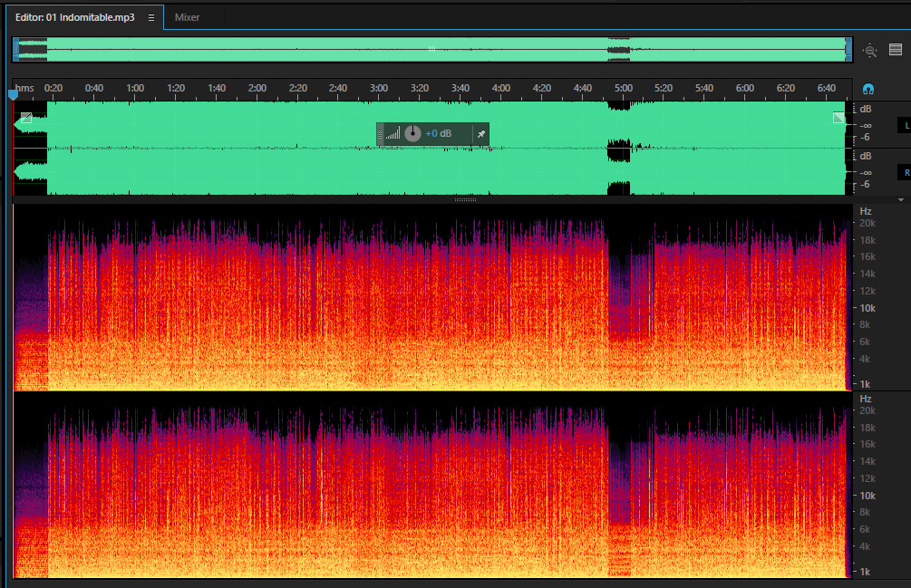Click the HUD grip handle

(x=381, y=134)
